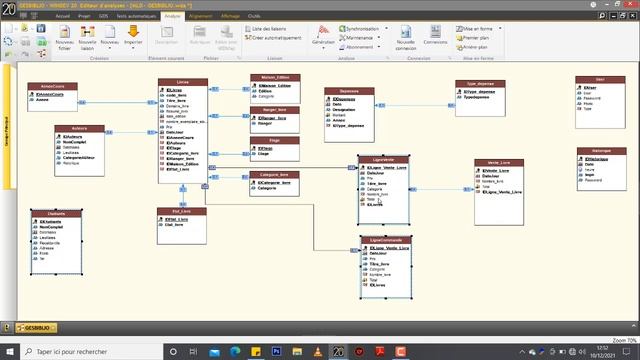640x360 pixels.
Task: Expand the Nouveau dropdown arrow
Action: pyautogui.click(x=109, y=48)
